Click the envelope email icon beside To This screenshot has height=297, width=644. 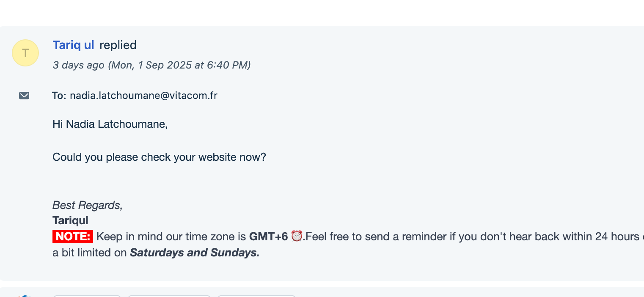[x=24, y=96]
